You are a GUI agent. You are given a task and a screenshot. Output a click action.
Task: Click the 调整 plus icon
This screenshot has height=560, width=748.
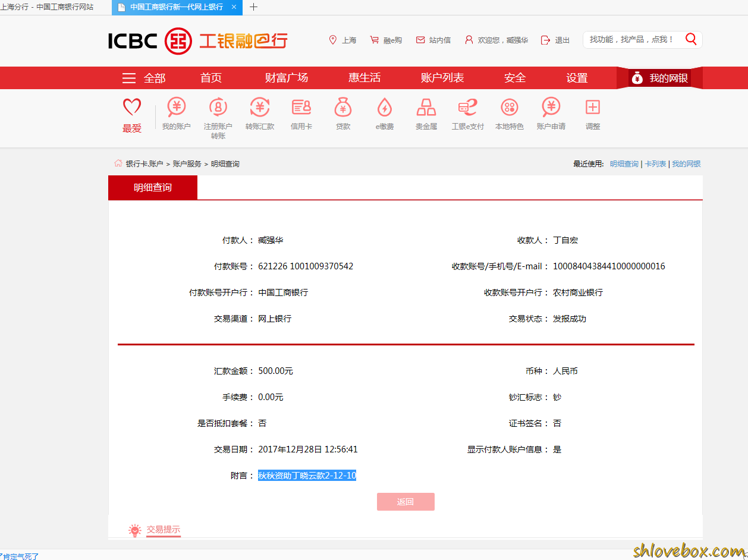(593, 107)
